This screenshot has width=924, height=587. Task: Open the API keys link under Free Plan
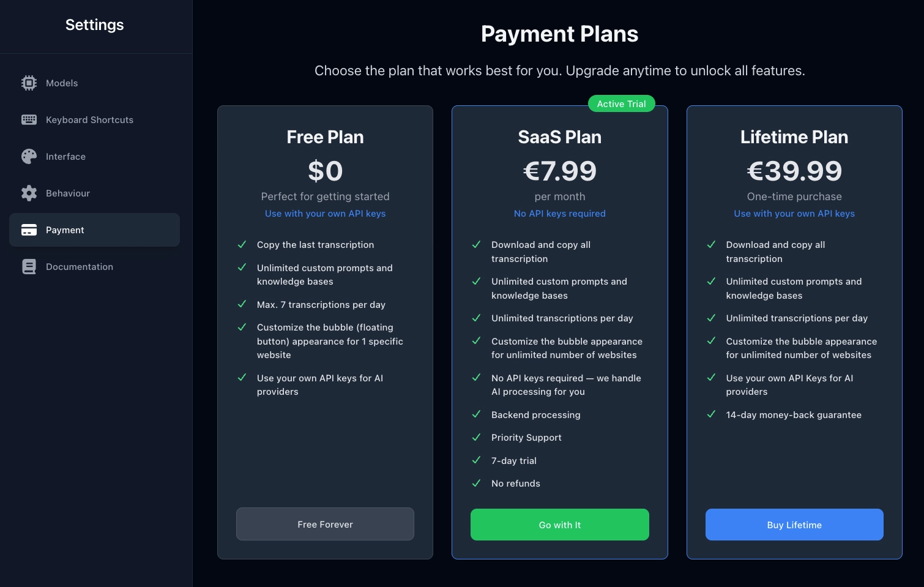click(x=325, y=213)
